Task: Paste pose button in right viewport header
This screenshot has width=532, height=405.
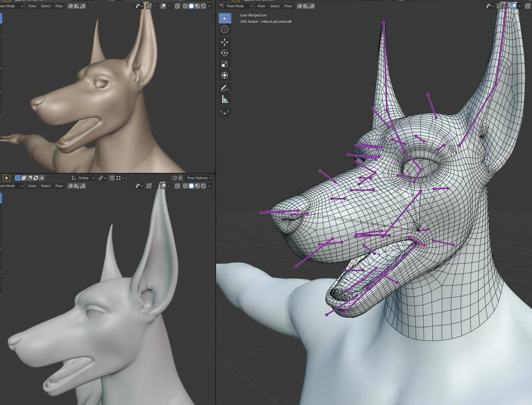Action: click(x=305, y=6)
